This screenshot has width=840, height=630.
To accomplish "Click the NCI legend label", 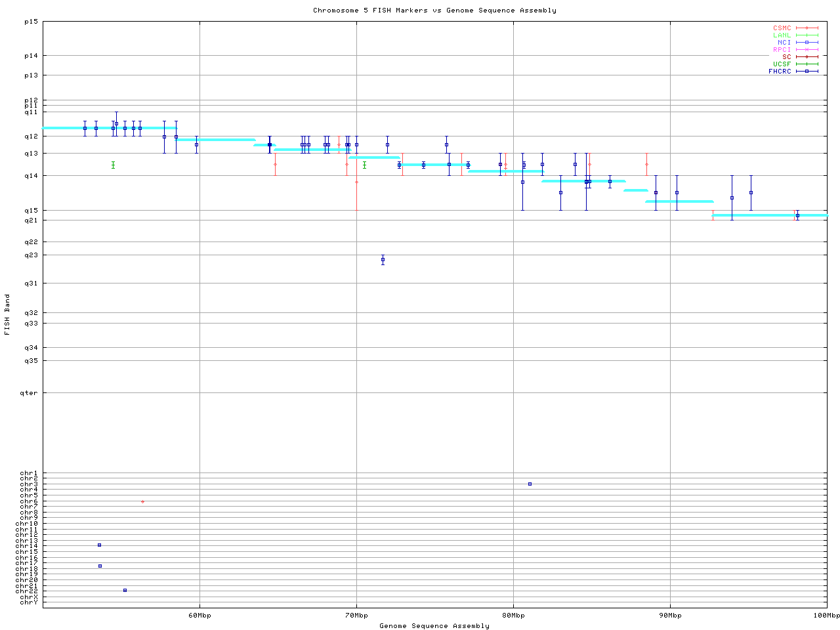I will pyautogui.click(x=784, y=43).
